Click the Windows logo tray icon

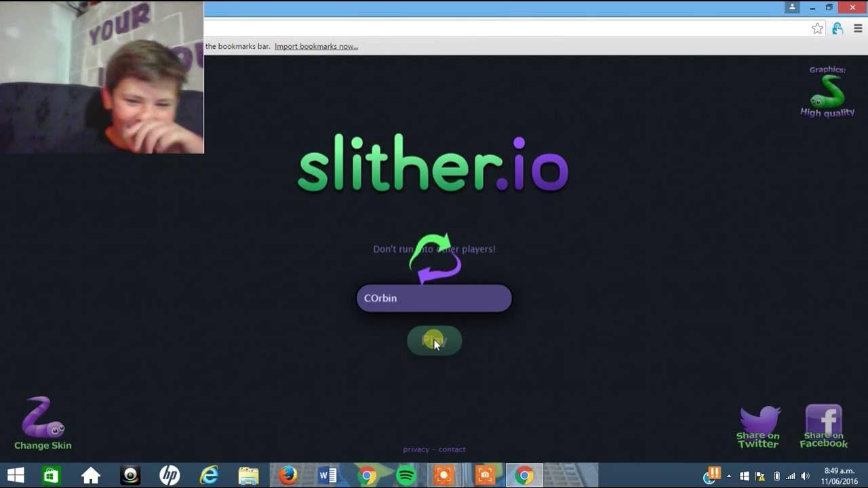point(745,476)
